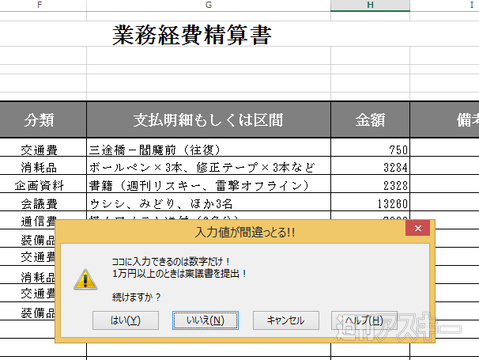The height and width of the screenshot is (360, 479).
Task: Click the ウシシ、みどり、ほか3名 cell
Action: (209, 203)
